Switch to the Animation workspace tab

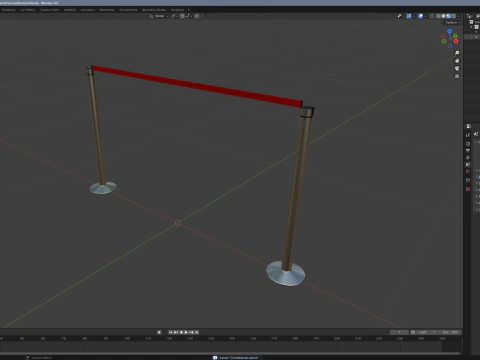[x=87, y=10]
